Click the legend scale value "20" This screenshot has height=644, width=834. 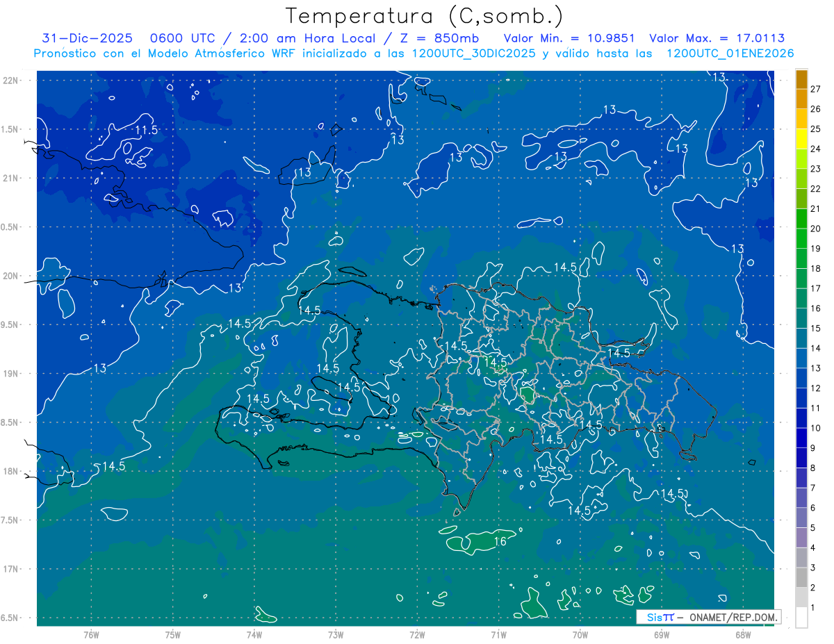coord(815,229)
